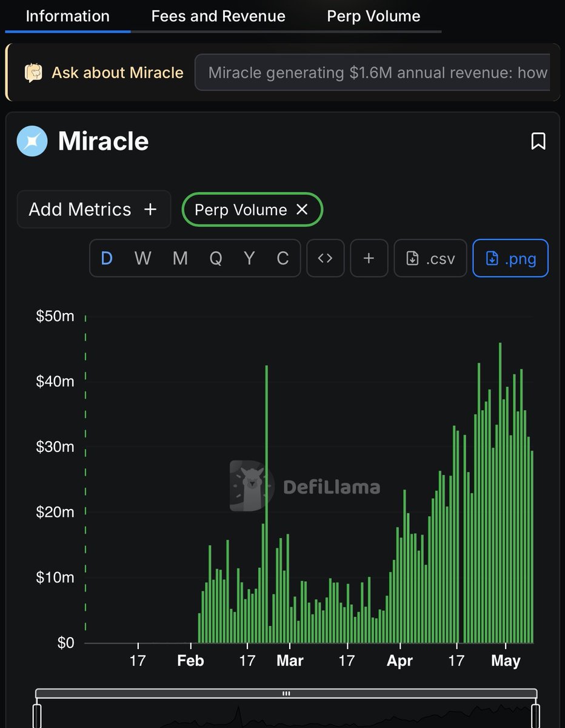The image size is (565, 728).
Task: Select monthly (M) chart interval
Action: point(180,258)
